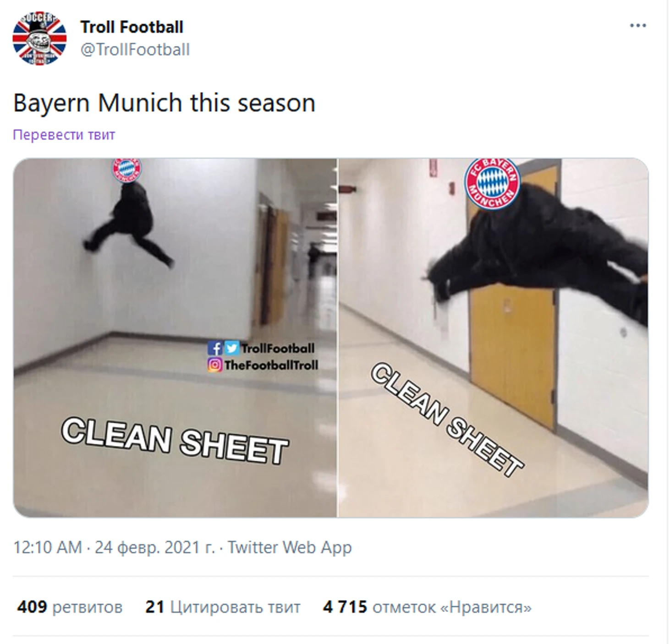View the 409 ретвитов list
This screenshot has height=644, width=669.
tap(70, 607)
